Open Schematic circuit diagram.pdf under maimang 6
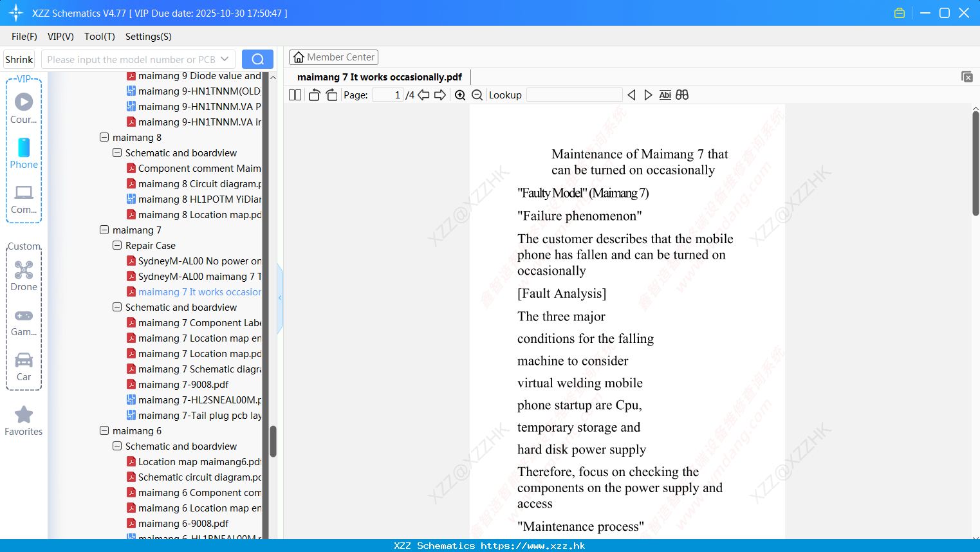 [194, 477]
